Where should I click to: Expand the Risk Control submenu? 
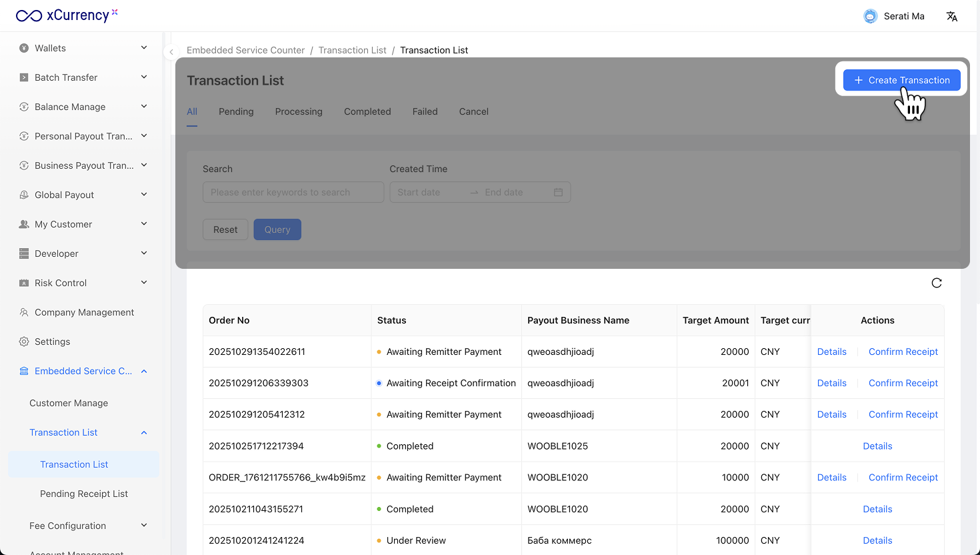[x=144, y=283]
